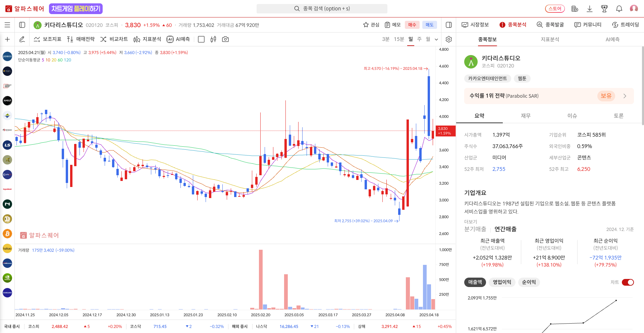
Task: Open AI예측 in chart toolbar
Action: tap(178, 39)
